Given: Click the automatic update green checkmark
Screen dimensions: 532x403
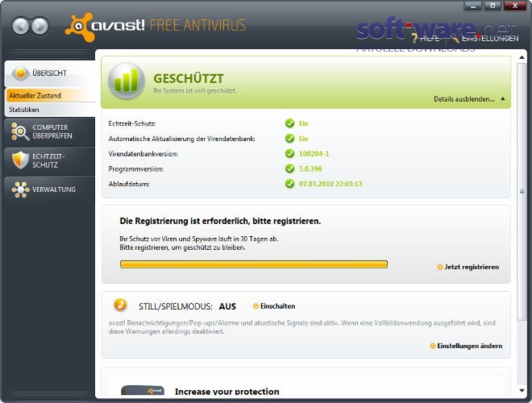Looking at the screenshot, I should coord(289,139).
